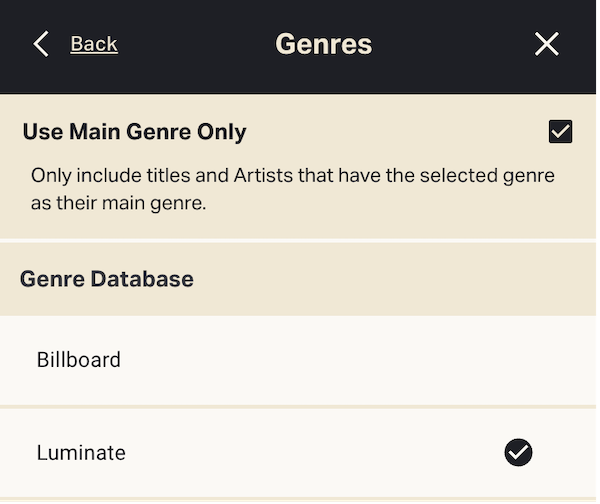Click empty space right of Genre Database
Image resolution: width=600 pixels, height=504 pixels.
tap(400, 279)
